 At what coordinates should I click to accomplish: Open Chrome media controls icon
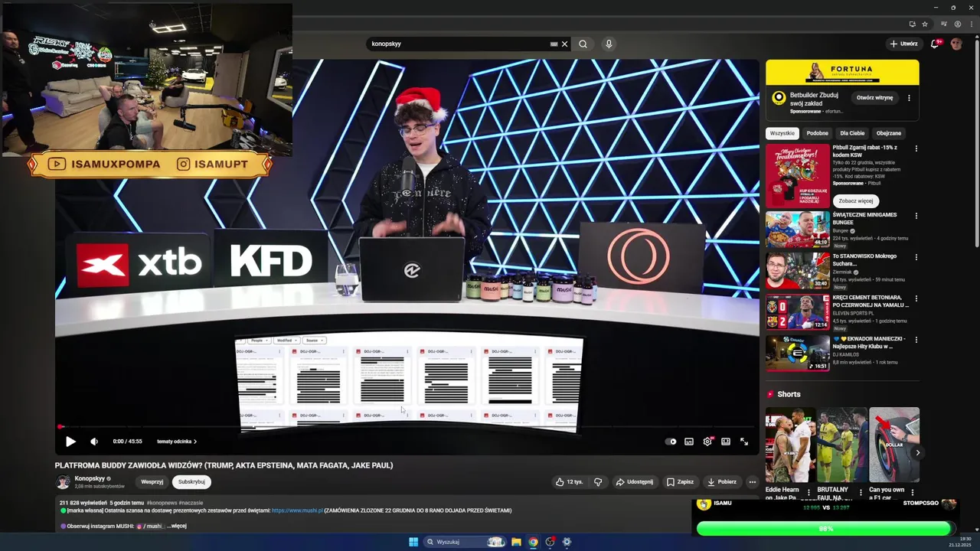(x=944, y=24)
